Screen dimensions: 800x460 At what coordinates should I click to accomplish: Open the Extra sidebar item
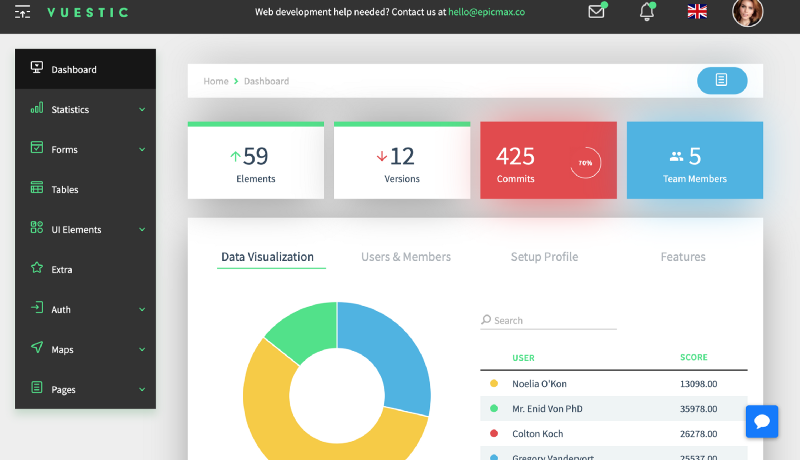(85, 269)
